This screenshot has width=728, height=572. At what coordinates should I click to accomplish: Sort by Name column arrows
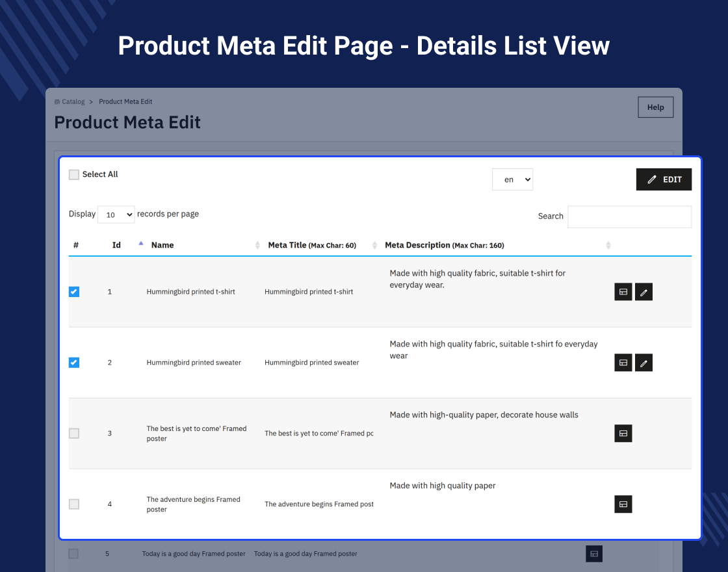(x=257, y=245)
